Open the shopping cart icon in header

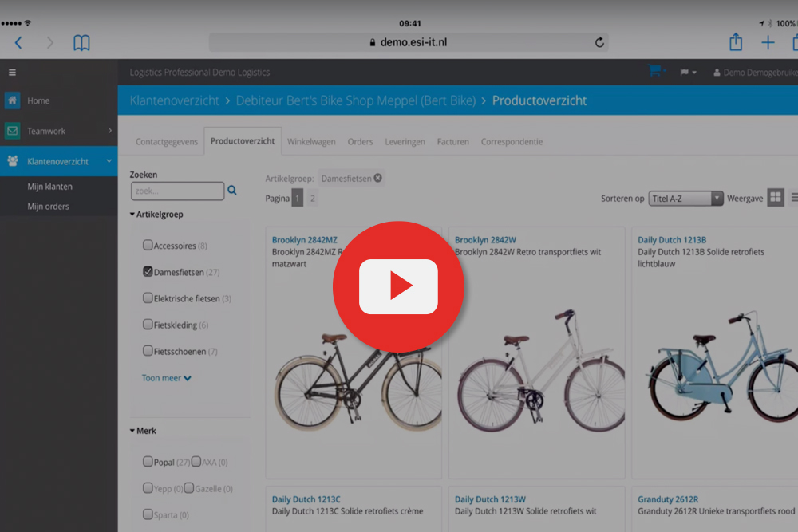(655, 71)
